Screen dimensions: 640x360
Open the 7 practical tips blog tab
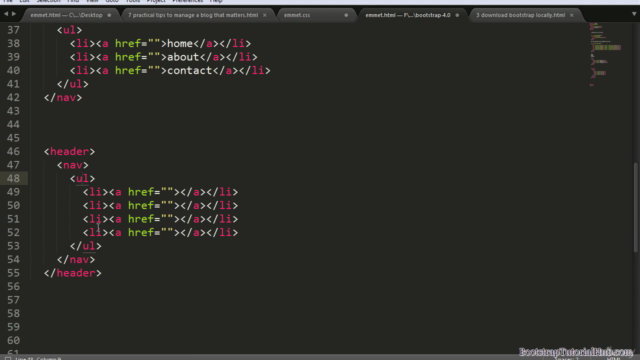(x=193, y=15)
